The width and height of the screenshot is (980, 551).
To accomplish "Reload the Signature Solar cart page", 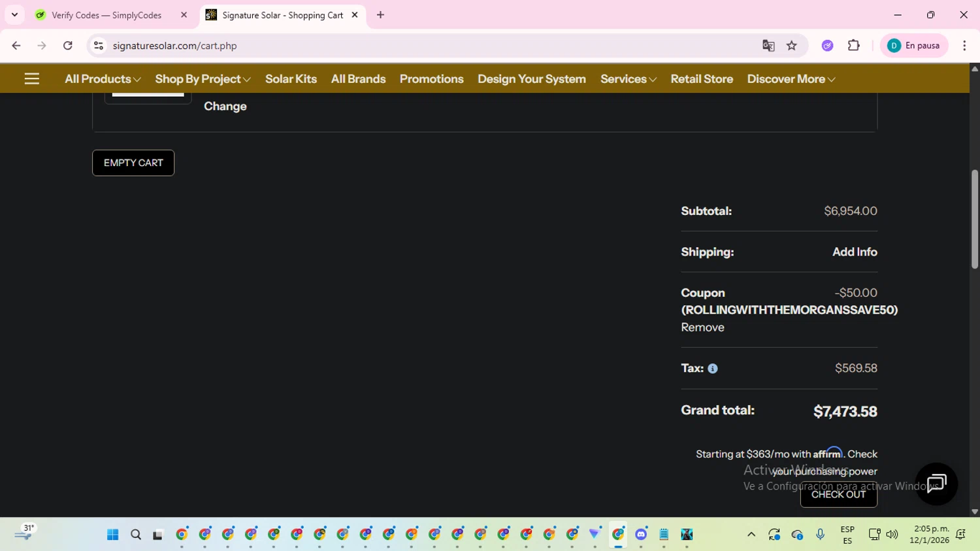I will (68, 46).
